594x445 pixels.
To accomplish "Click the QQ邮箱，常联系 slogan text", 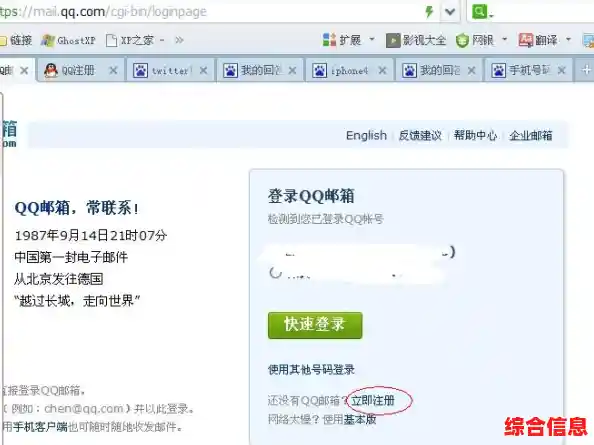I will pos(77,208).
